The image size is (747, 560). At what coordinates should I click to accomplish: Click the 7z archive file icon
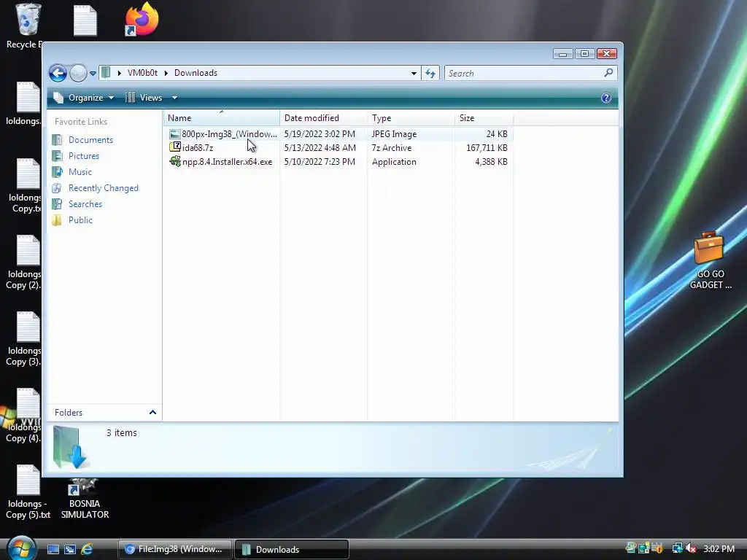pos(175,147)
